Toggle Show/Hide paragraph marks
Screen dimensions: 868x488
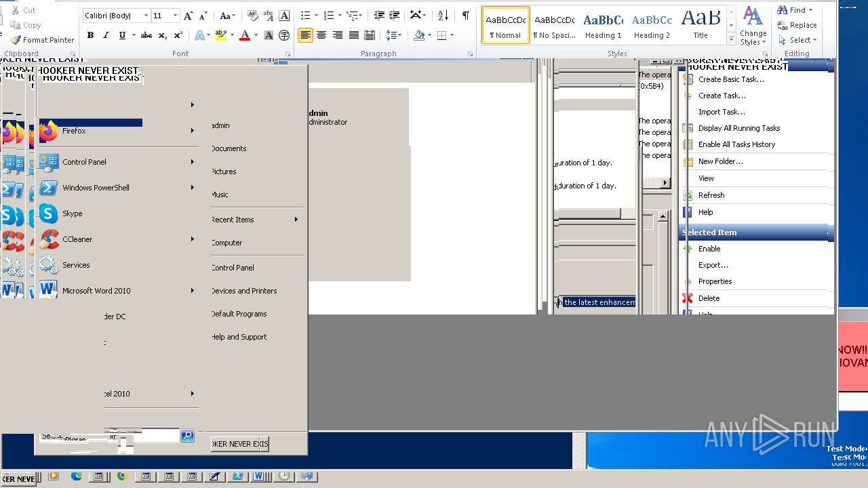point(465,16)
